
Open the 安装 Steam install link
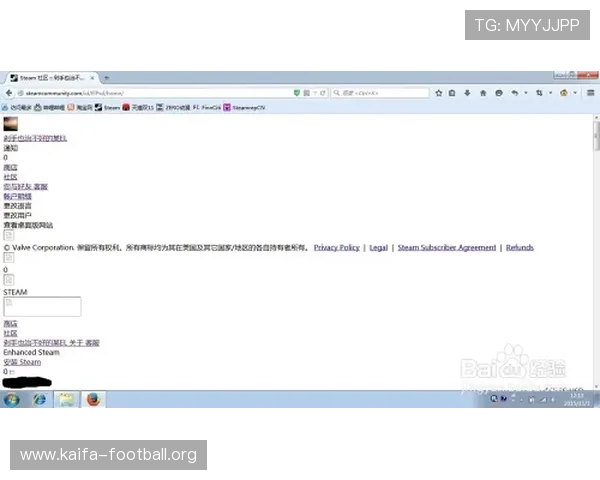click(22, 362)
